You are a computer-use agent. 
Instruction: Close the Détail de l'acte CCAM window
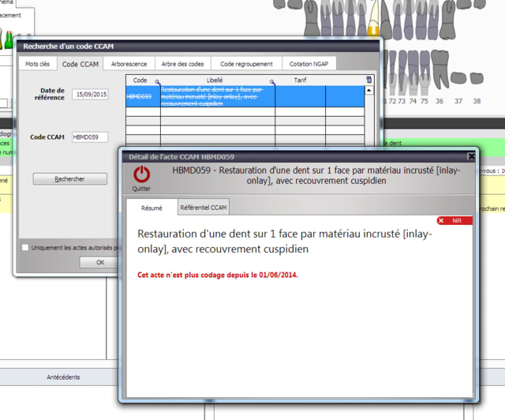click(x=471, y=156)
